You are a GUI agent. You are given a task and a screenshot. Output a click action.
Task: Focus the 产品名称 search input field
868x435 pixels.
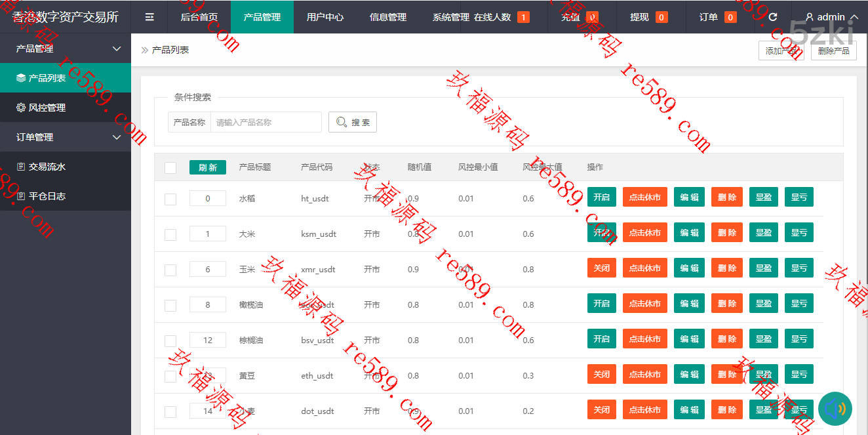pos(266,122)
